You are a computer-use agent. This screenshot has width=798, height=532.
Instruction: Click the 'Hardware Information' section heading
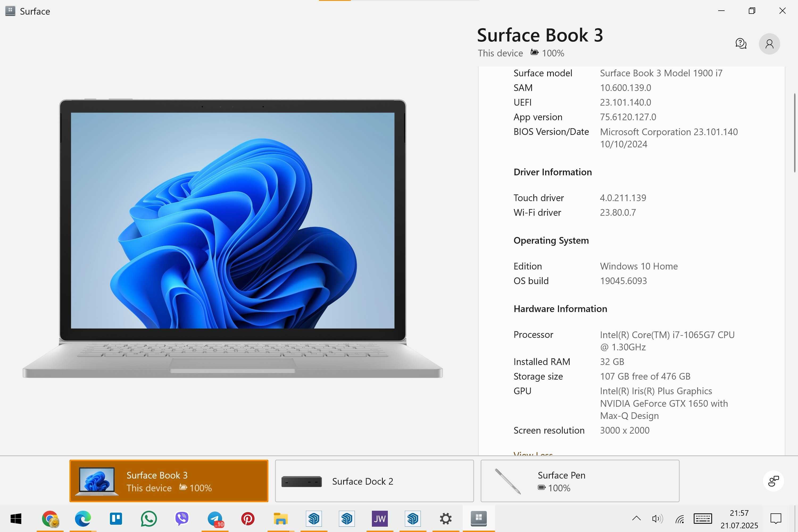click(560, 309)
